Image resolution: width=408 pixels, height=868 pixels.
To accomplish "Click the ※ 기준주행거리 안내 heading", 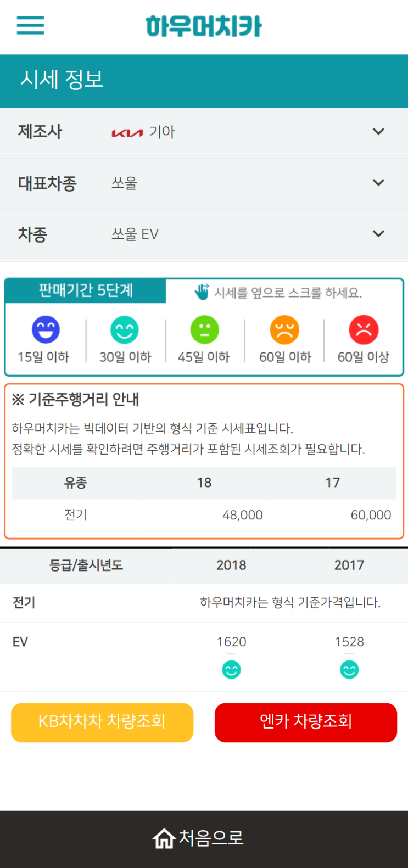I will coord(75,399).
